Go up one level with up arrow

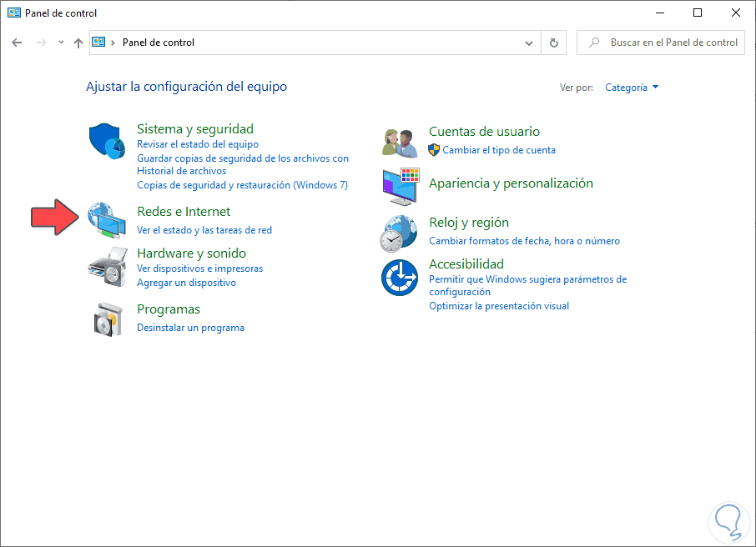[x=78, y=43]
